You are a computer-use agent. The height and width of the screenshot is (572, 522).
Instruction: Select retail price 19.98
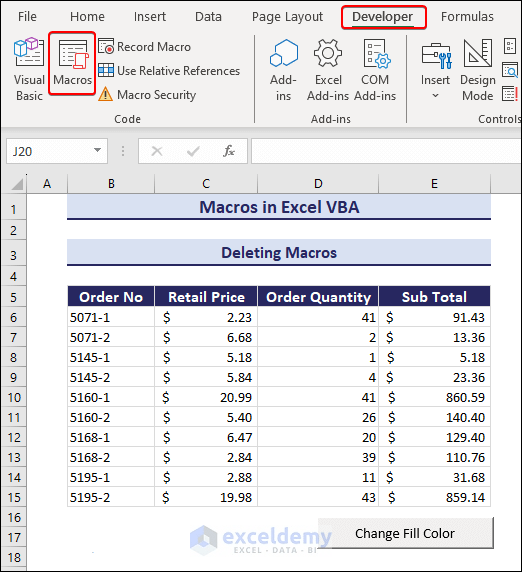[206, 497]
